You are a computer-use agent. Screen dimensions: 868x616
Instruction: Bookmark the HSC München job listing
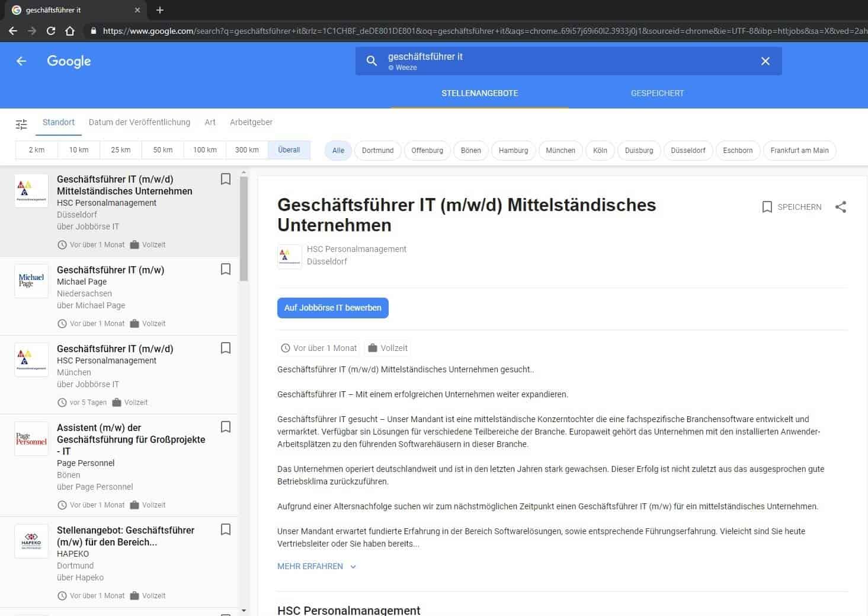coord(226,348)
